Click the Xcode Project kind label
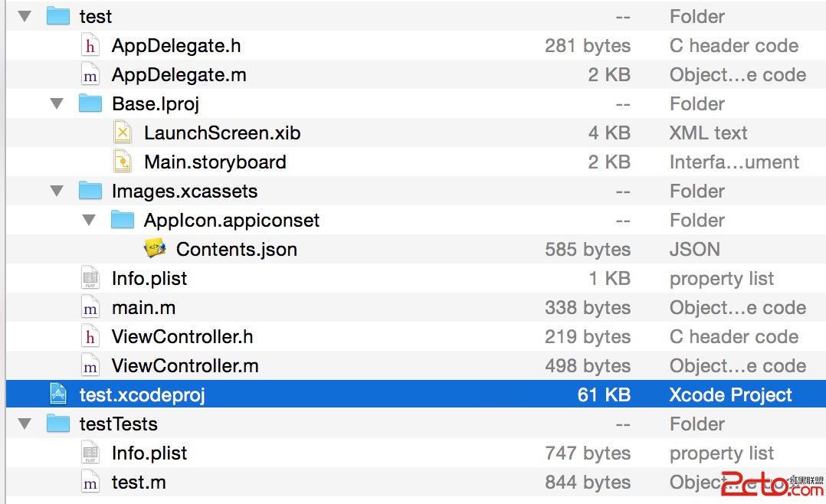Image resolution: width=826 pixels, height=504 pixels. click(x=730, y=395)
